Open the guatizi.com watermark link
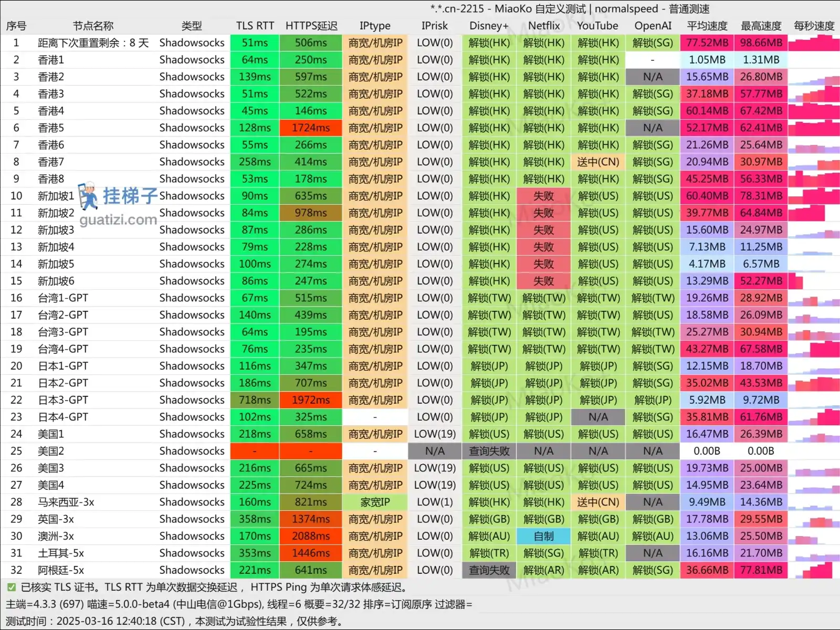This screenshot has width=840, height=630. point(118,219)
